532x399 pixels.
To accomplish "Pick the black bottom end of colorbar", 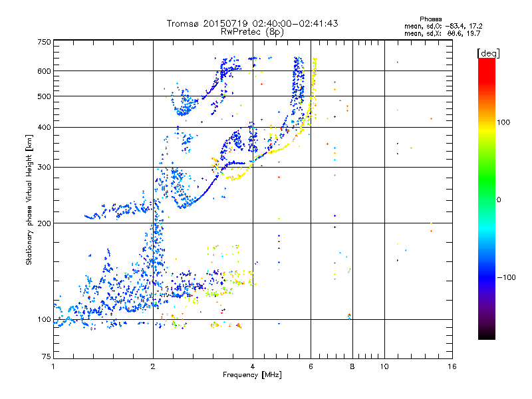I will pos(487,336).
